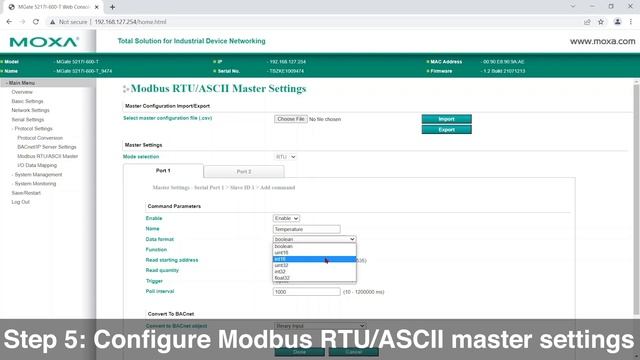The width and height of the screenshot is (640, 360).
Task: Open Overview in the main menu
Action: [22, 92]
